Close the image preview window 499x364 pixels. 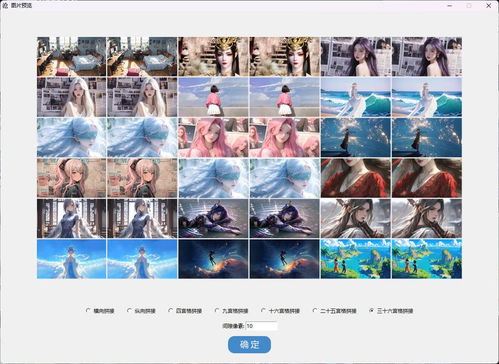489,6
